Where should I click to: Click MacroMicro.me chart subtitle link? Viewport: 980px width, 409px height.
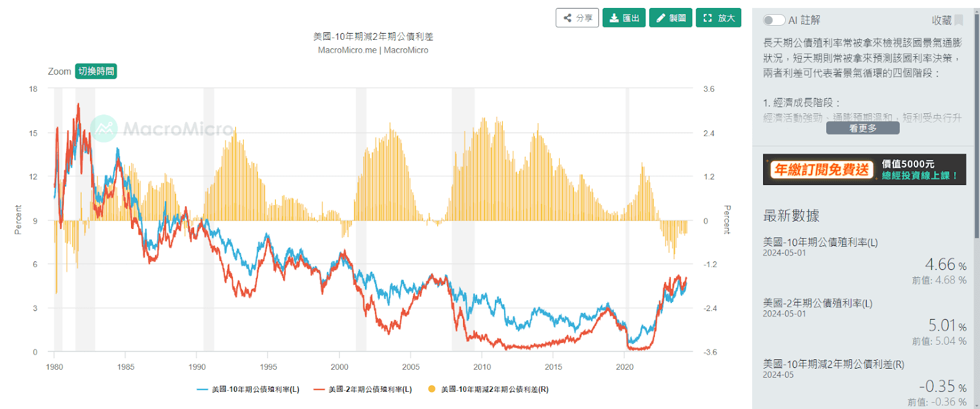point(347,50)
